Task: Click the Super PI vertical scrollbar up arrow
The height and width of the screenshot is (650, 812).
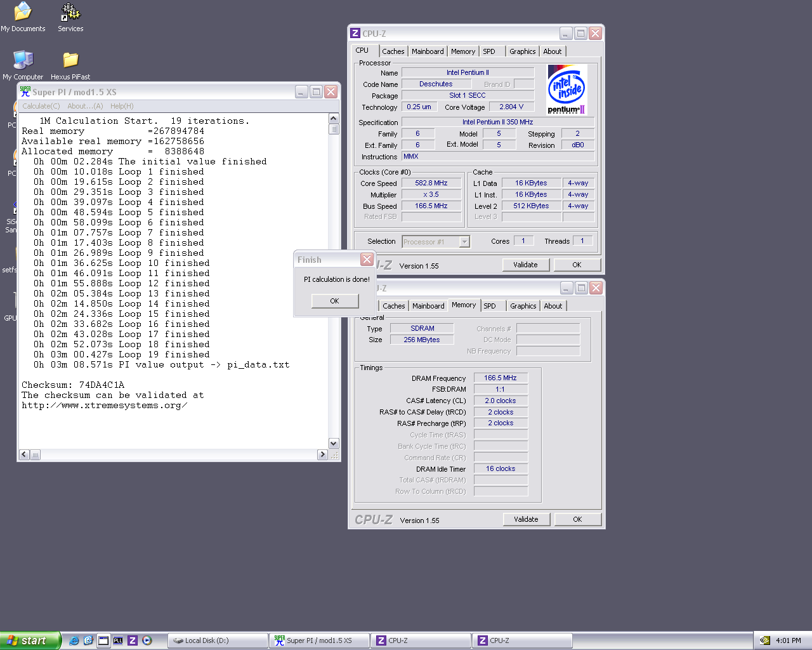Action: click(x=334, y=118)
